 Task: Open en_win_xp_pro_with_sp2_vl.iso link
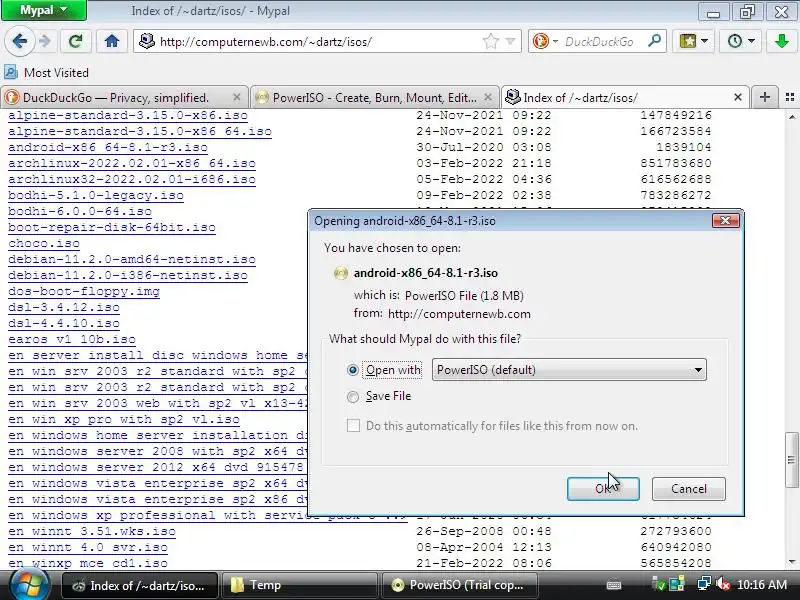[x=124, y=419]
